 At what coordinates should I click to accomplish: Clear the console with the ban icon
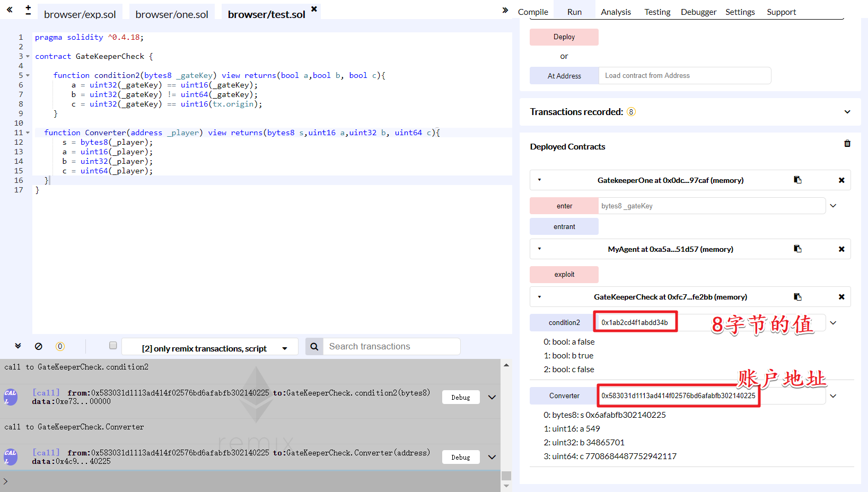(39, 346)
